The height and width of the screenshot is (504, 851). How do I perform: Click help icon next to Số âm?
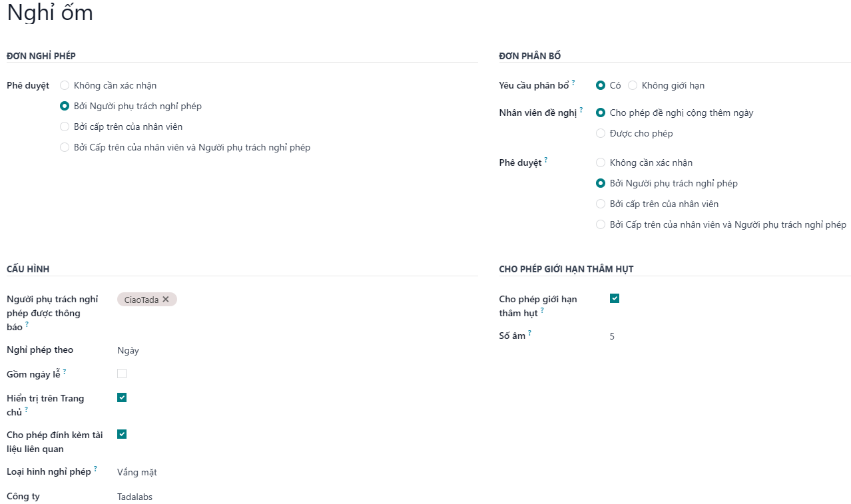click(x=530, y=333)
